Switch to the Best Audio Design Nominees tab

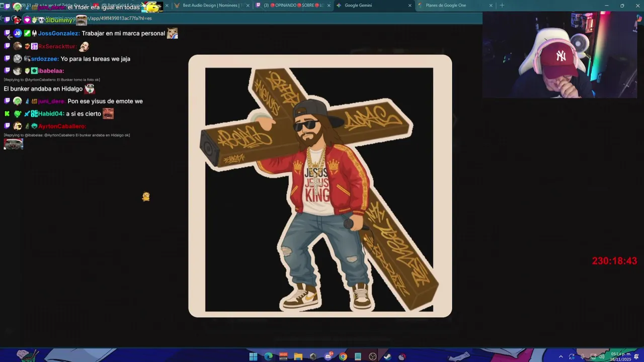click(x=212, y=6)
